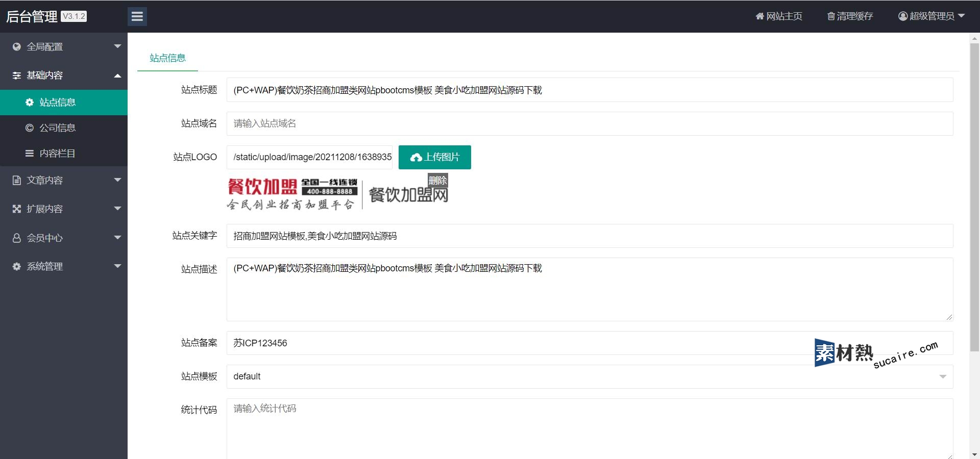Click the cogs icon beside 系统管理
Image resolution: width=980 pixels, height=459 pixels.
tap(17, 266)
